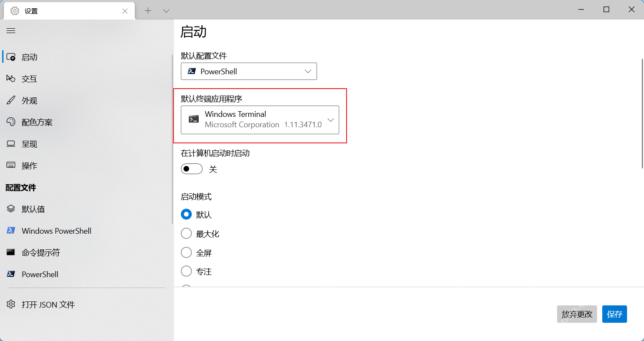Click the Color schemes (配色方案) palette icon

click(11, 122)
